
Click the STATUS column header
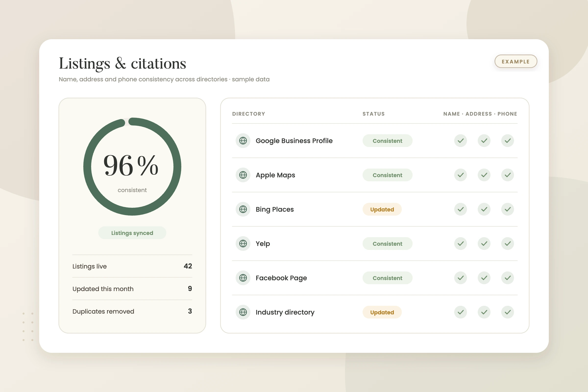point(373,114)
